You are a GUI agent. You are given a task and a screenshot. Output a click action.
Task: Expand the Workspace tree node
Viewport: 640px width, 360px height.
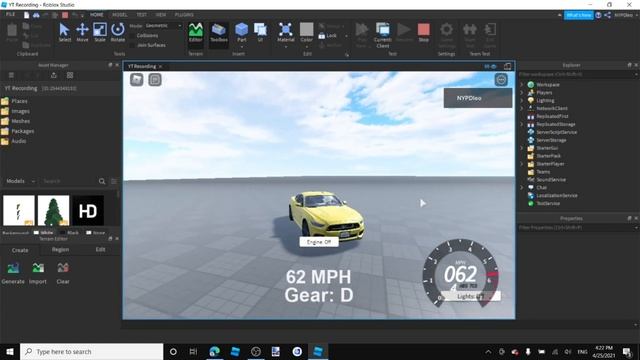pos(522,84)
